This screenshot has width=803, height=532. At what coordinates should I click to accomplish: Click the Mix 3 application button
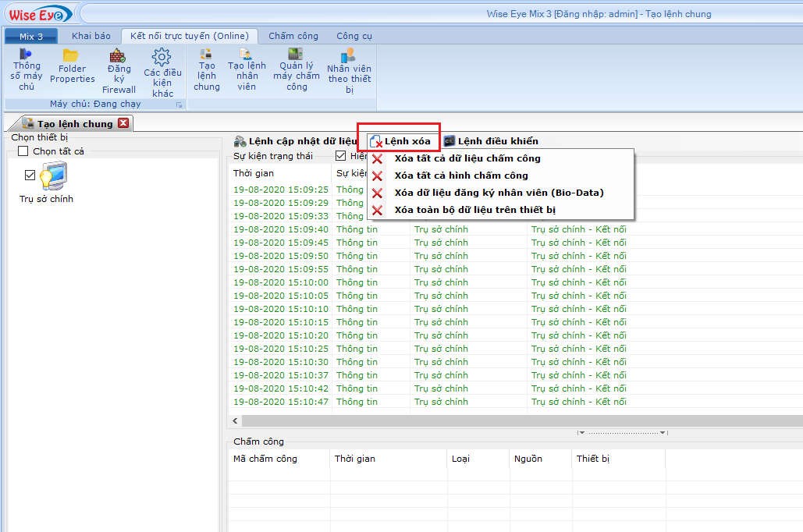tap(31, 37)
